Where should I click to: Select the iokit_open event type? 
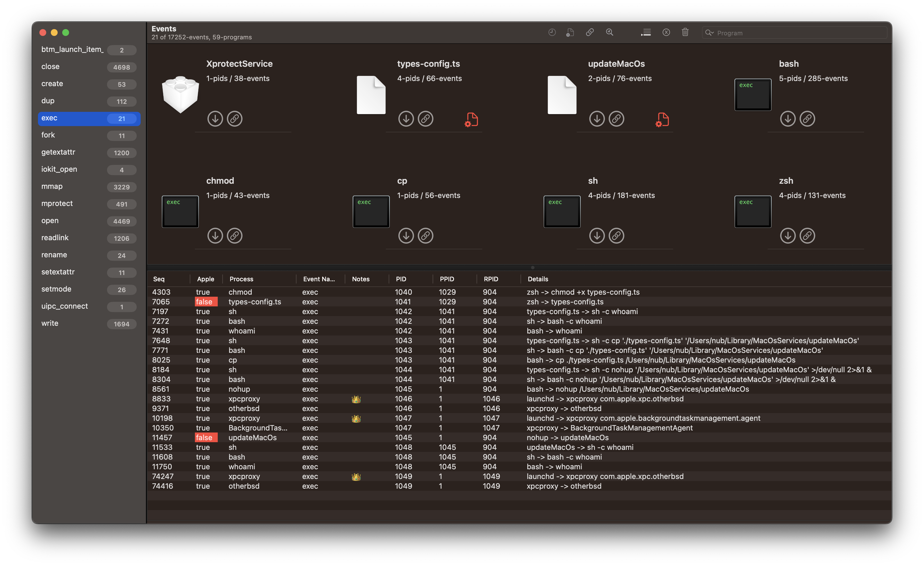click(x=89, y=169)
